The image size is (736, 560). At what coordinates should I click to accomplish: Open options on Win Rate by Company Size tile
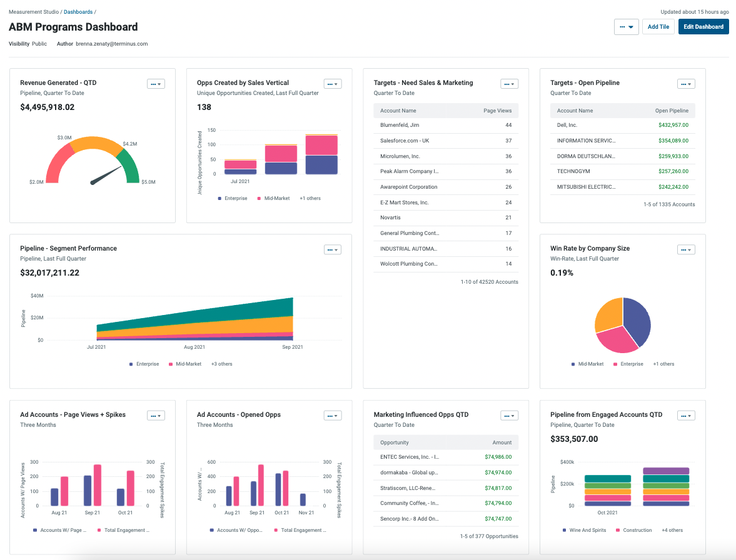(x=684, y=249)
